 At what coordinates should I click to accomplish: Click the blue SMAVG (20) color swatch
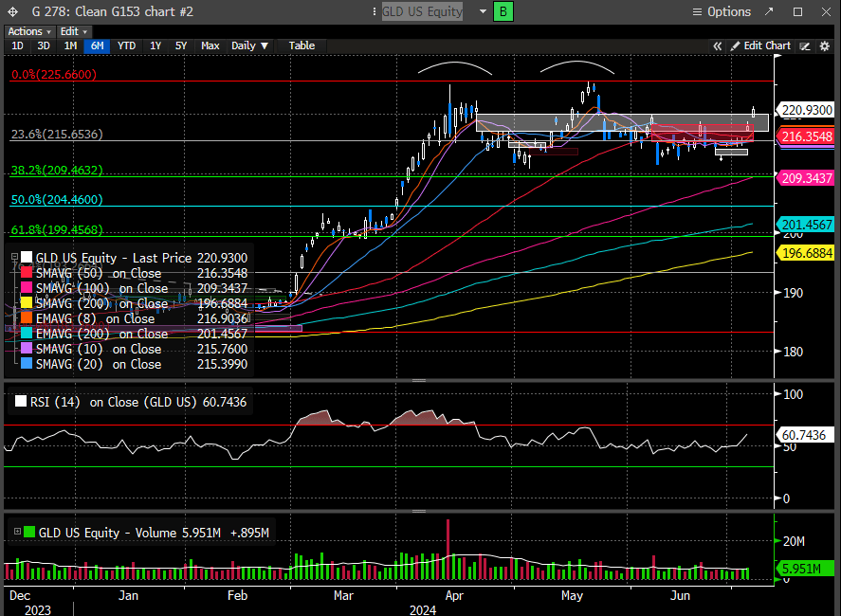(x=27, y=364)
